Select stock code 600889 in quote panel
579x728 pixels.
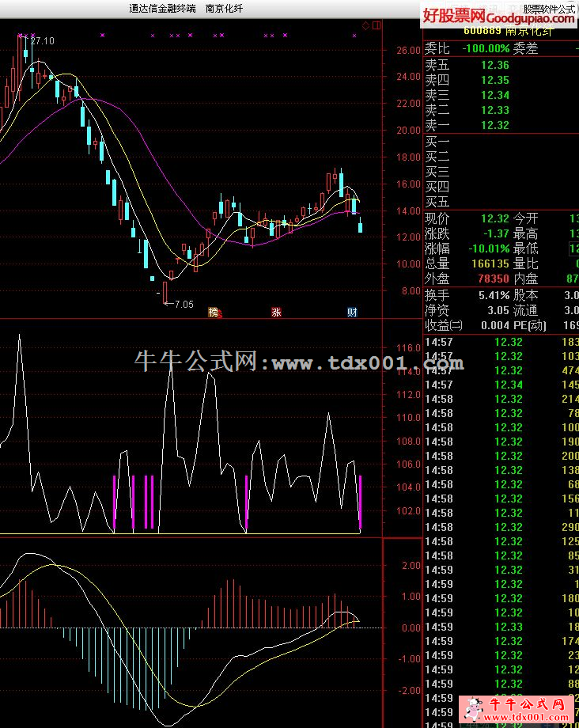point(482,31)
